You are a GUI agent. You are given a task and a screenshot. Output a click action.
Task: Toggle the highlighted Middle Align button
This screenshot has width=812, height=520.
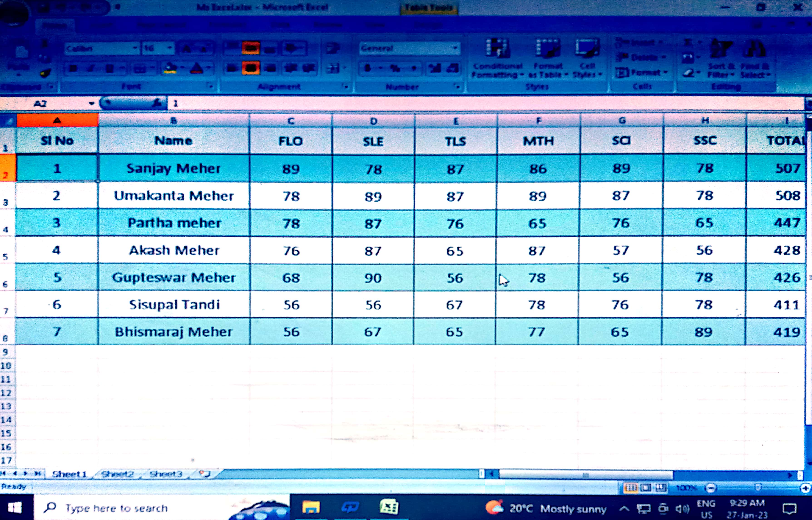pos(251,48)
